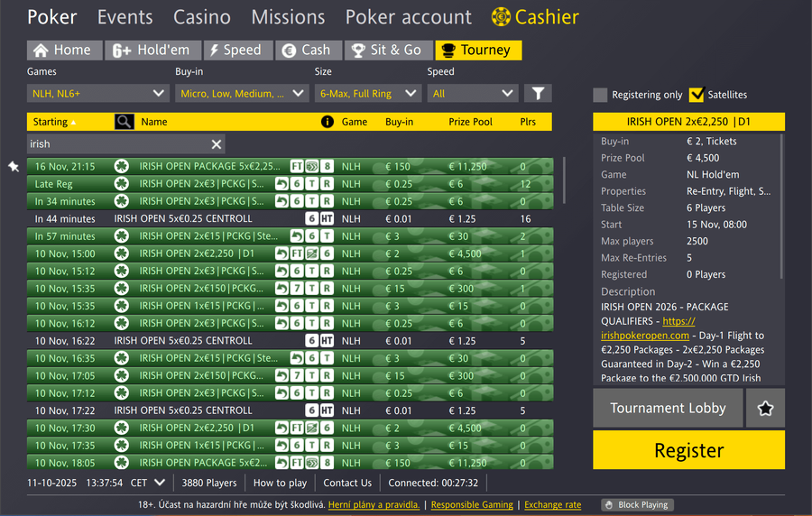Uncheck the Satellites checkbox

(x=696, y=95)
